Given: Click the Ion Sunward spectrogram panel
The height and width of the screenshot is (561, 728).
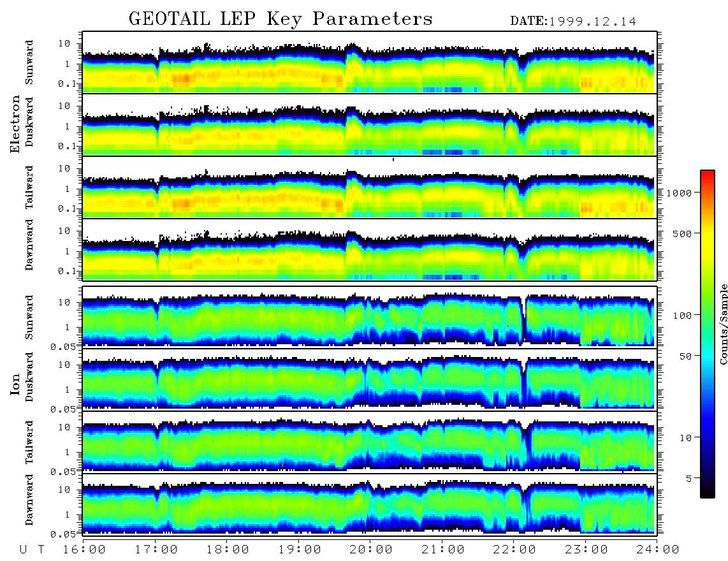Looking at the screenshot, I should tap(370, 317).
